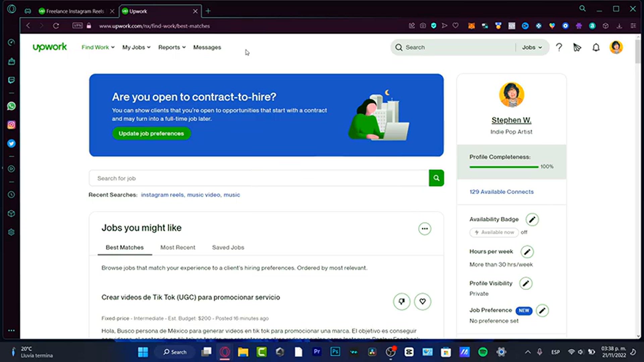This screenshot has width=644, height=362.
Task: Open 129 Available Connects link
Action: point(501,192)
